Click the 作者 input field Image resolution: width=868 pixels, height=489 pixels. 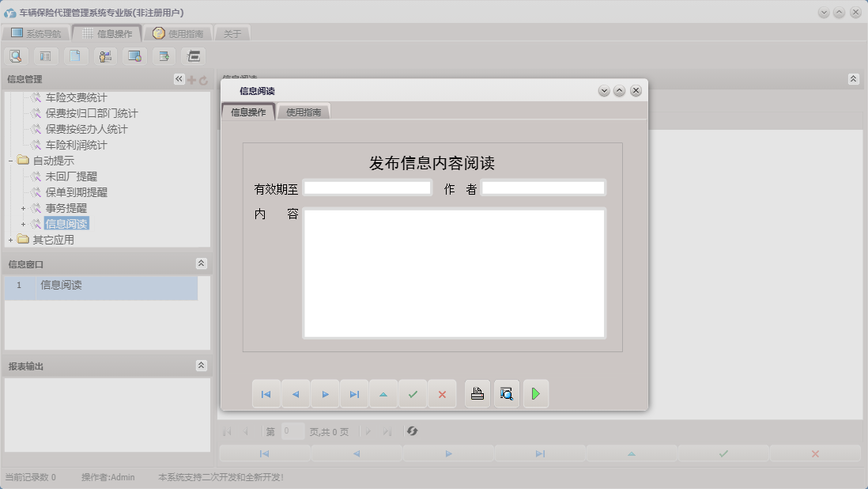pyautogui.click(x=543, y=188)
